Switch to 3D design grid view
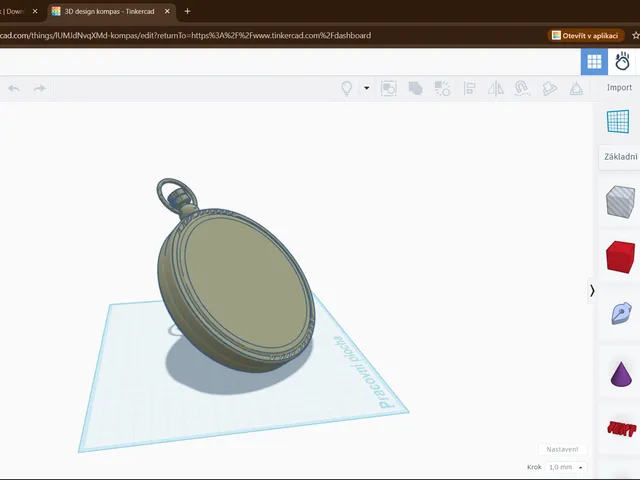This screenshot has height=480, width=640. (x=594, y=62)
